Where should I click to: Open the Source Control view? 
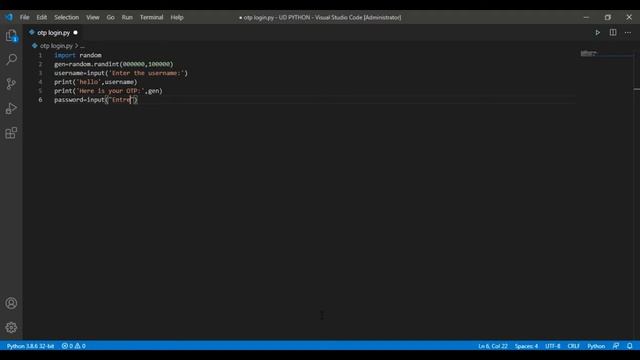coord(11,84)
